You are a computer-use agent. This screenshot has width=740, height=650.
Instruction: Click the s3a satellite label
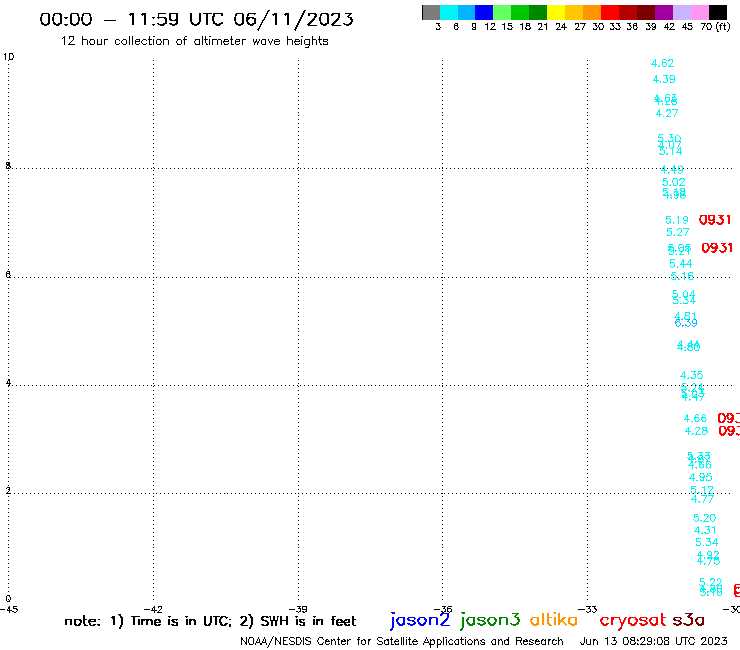688,620
